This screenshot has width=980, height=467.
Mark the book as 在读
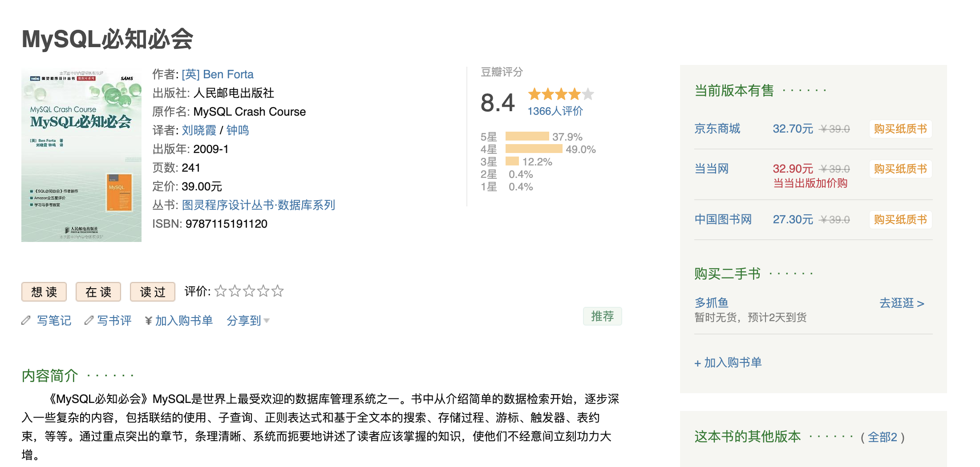(x=98, y=292)
